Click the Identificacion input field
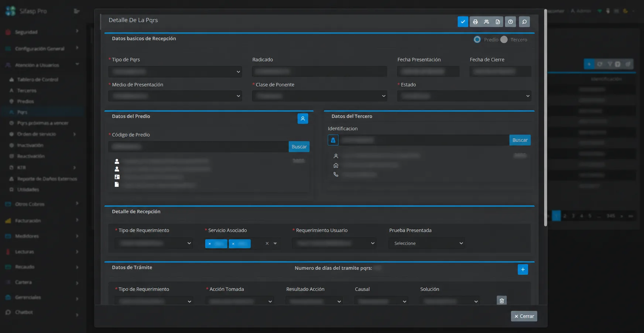 point(424,140)
